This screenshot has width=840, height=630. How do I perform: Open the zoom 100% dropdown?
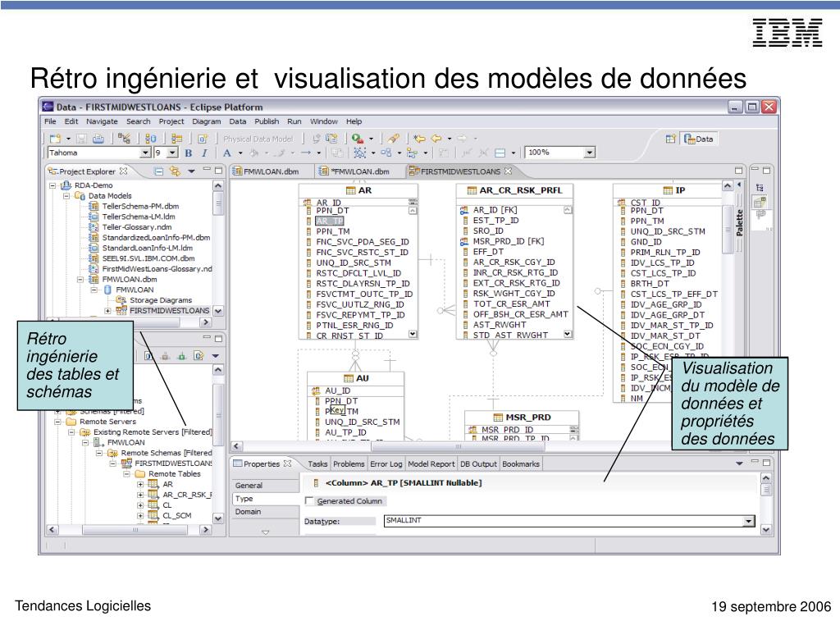[589, 153]
